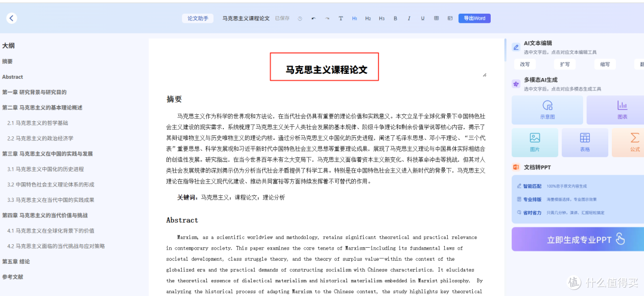Image resolution: width=644 pixels, height=296 pixels.
Task: Click the 智能匹配 feature icon
Action: pyautogui.click(x=519, y=186)
